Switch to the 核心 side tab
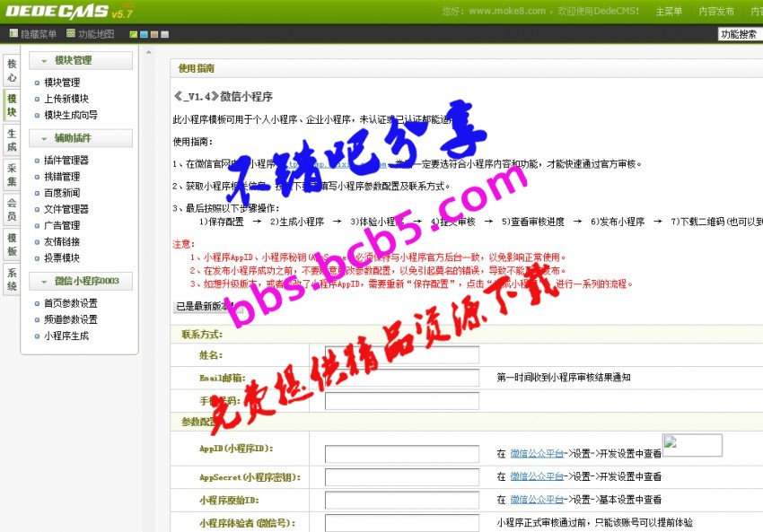763x532 pixels. pos(12,71)
